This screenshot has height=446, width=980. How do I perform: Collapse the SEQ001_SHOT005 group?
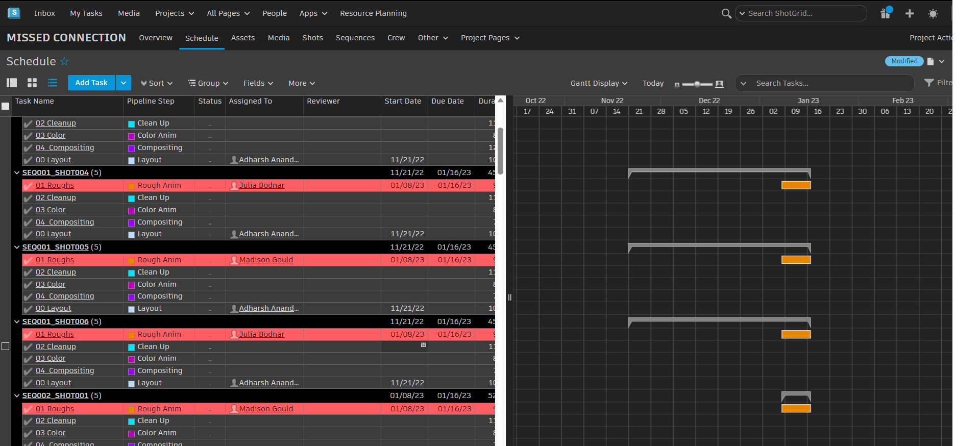pos(17,247)
